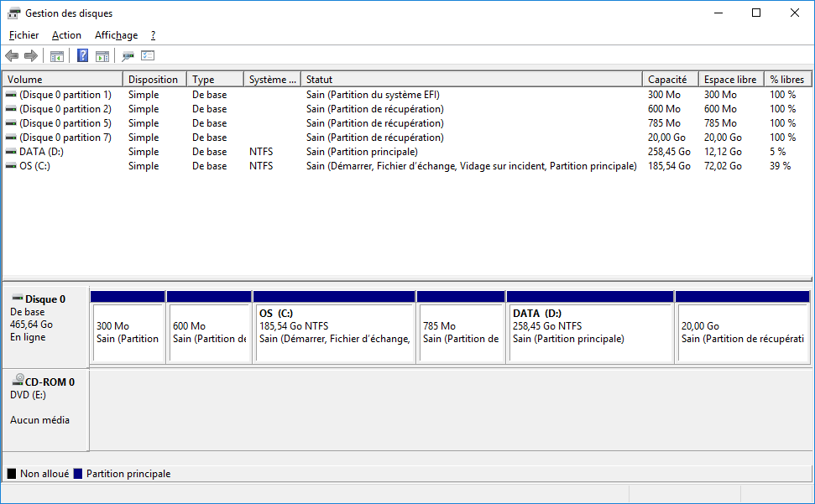This screenshot has height=504, width=815.
Task: Click the 5 % free cell
Action: (777, 152)
